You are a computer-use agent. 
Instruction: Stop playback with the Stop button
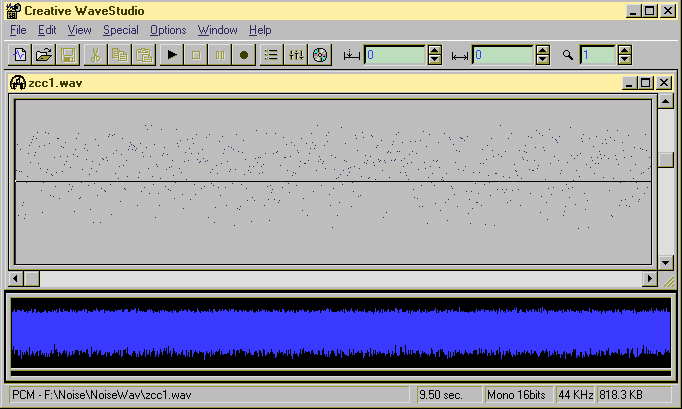point(196,55)
